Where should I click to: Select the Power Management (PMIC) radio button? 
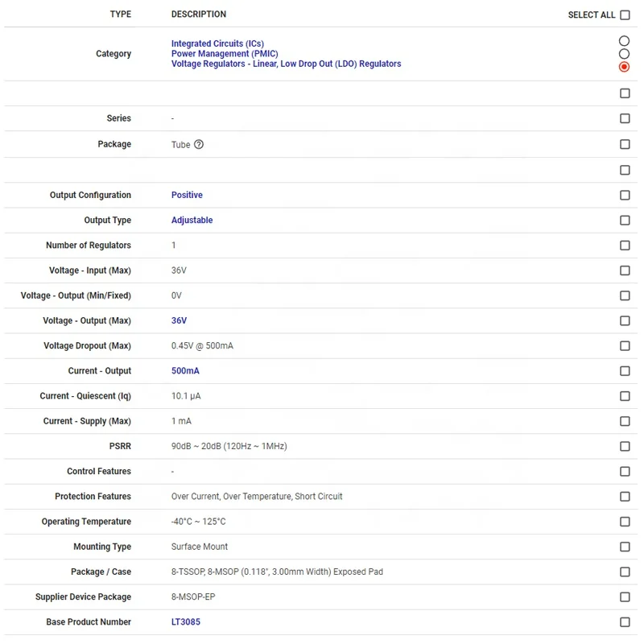point(624,54)
